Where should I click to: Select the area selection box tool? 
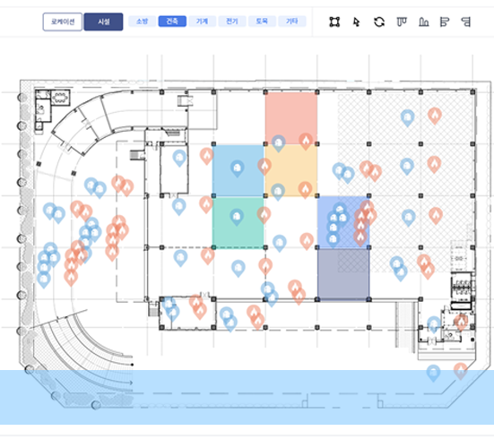pyautogui.click(x=334, y=22)
